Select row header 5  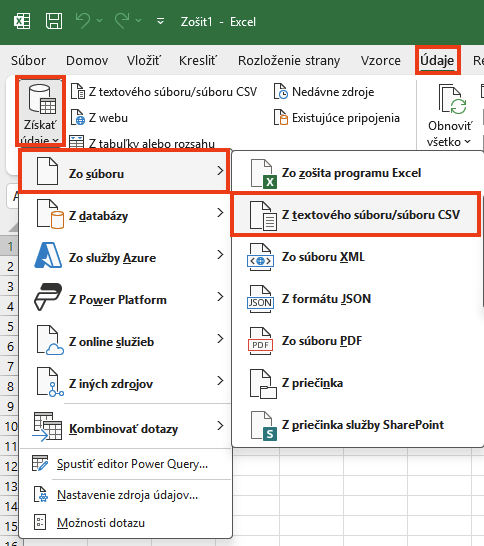pos(10,326)
